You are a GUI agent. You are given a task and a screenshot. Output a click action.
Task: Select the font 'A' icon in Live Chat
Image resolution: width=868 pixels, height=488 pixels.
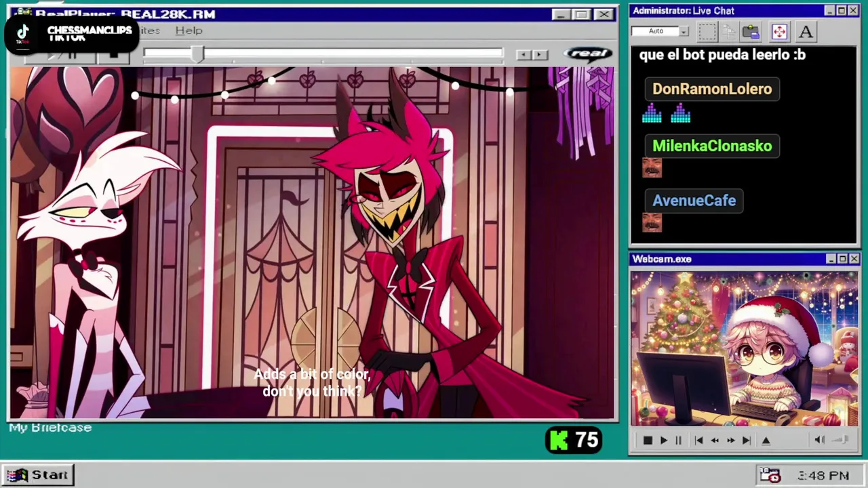point(806,31)
